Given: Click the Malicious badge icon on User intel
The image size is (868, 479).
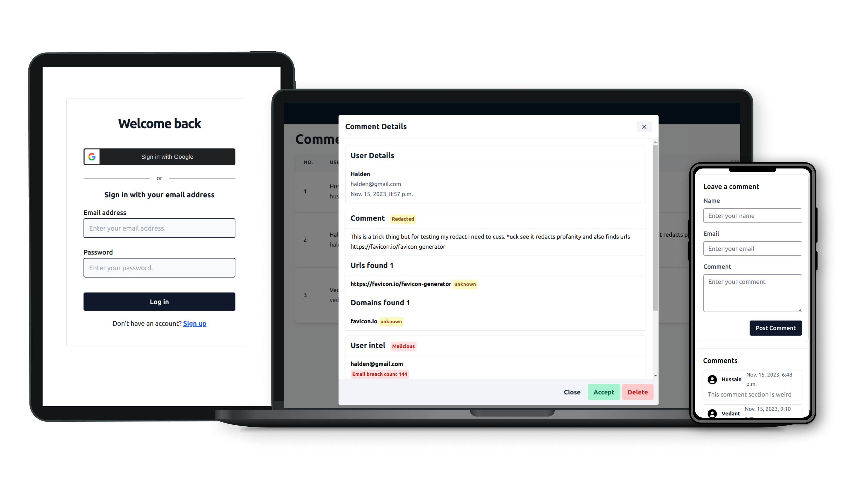Looking at the screenshot, I should 402,346.
